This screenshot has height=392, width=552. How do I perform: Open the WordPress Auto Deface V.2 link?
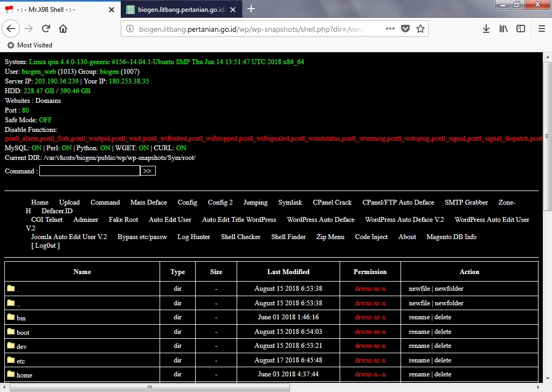404,219
